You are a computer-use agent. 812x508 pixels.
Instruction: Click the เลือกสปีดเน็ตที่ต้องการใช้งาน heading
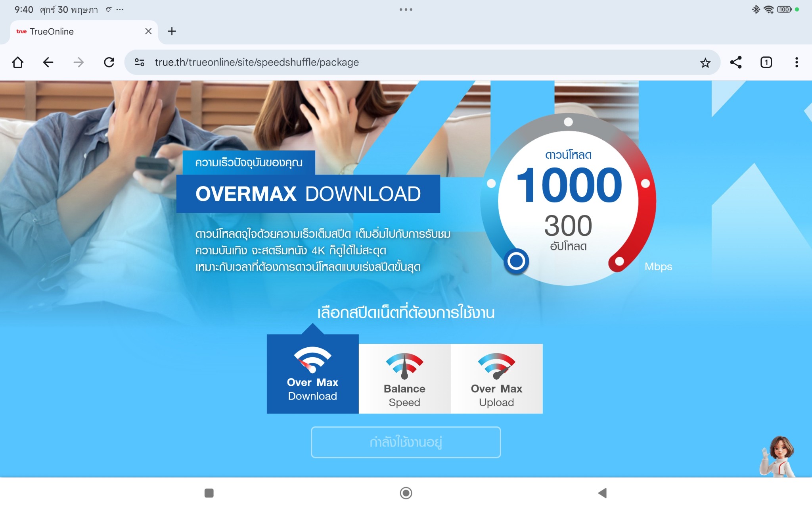point(406,312)
